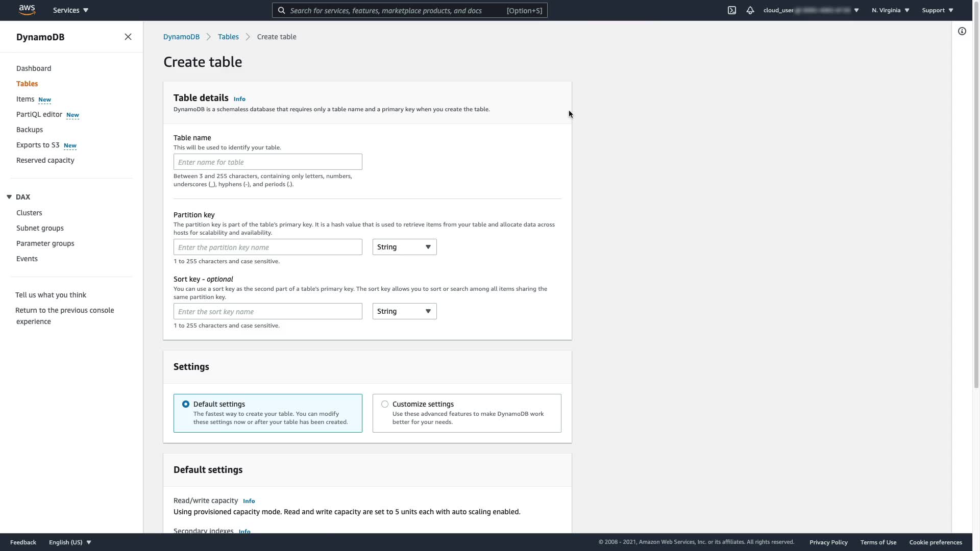Open sort key type String dropdown
Screen dimensions: 980x551
(404, 311)
